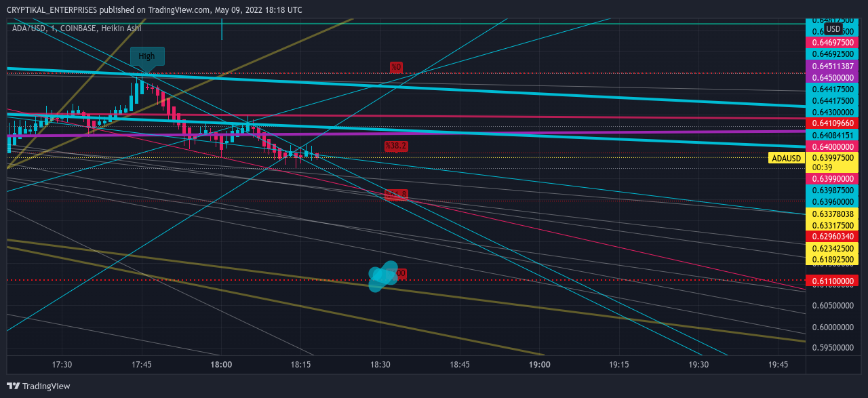
Task: Click the 0.63997500 current price label
Action: click(x=832, y=157)
